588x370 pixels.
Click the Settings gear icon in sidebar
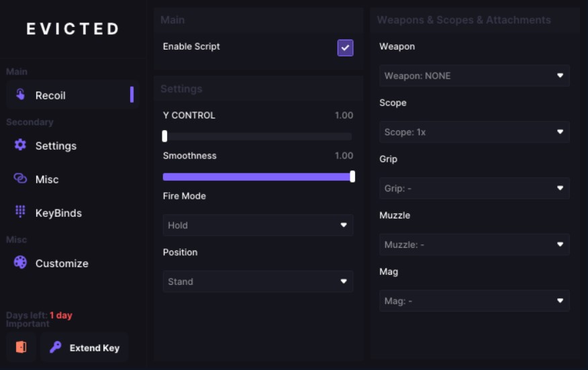pyautogui.click(x=21, y=145)
